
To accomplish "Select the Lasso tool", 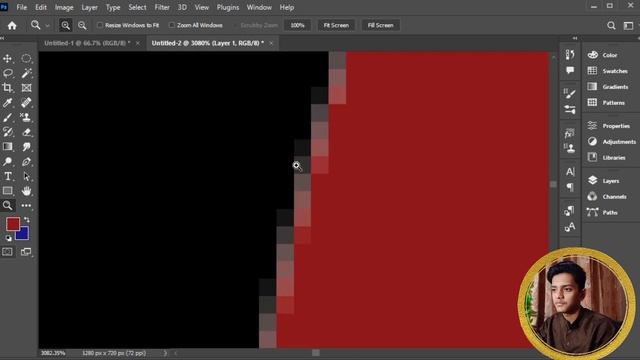I will pos(7,73).
